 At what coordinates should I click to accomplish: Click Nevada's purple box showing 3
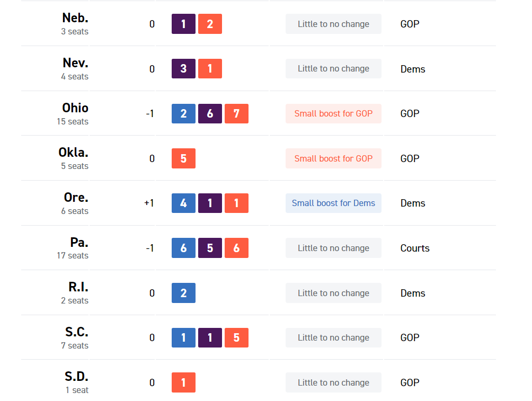click(183, 69)
